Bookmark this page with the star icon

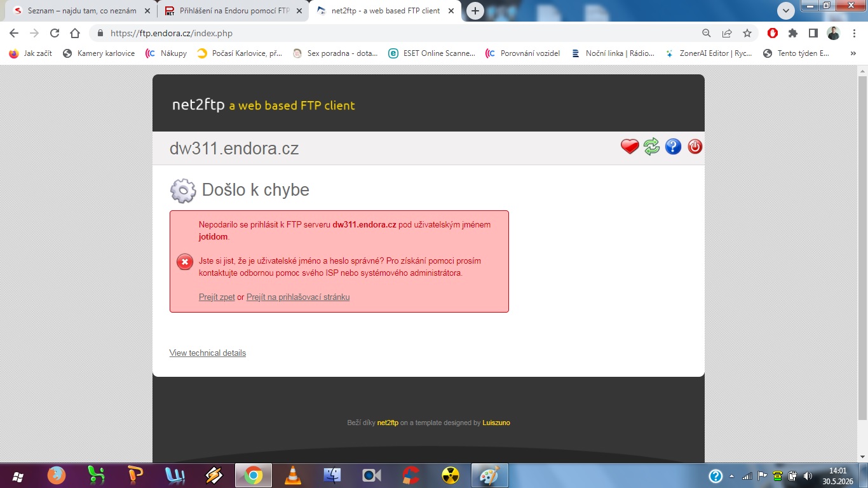coord(747,33)
